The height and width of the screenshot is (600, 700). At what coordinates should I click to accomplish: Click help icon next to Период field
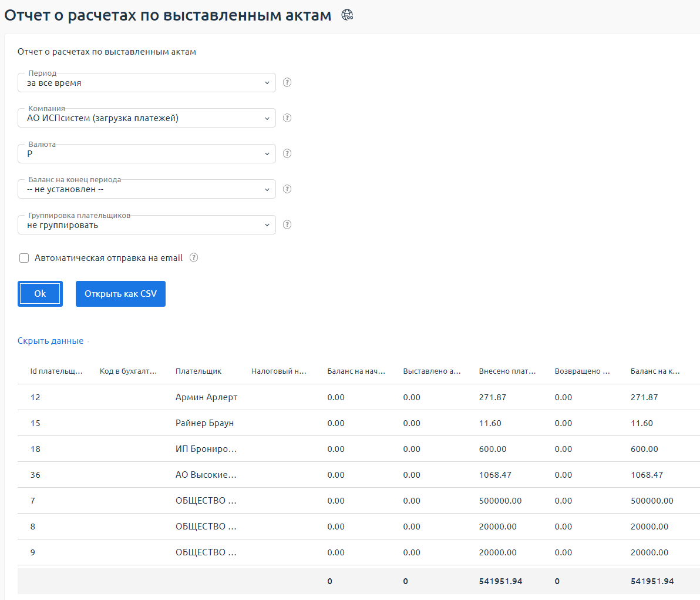[287, 82]
